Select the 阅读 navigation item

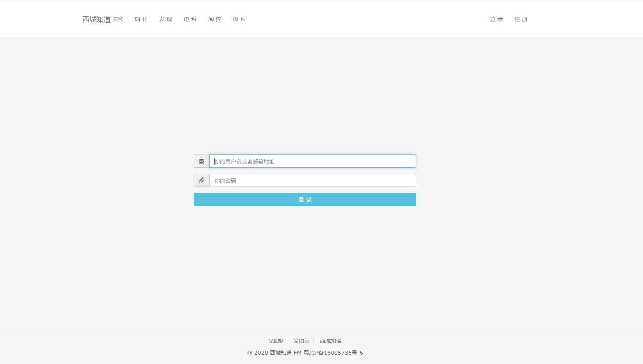(215, 19)
